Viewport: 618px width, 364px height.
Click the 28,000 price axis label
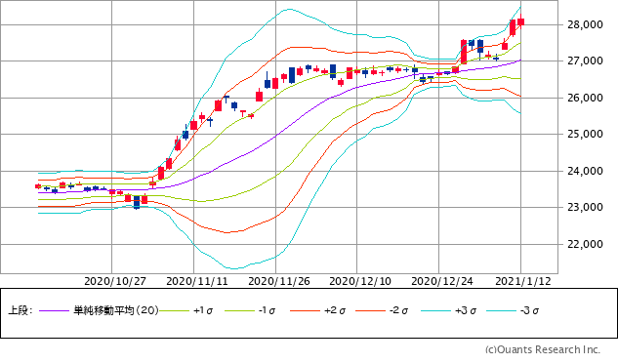click(x=585, y=24)
